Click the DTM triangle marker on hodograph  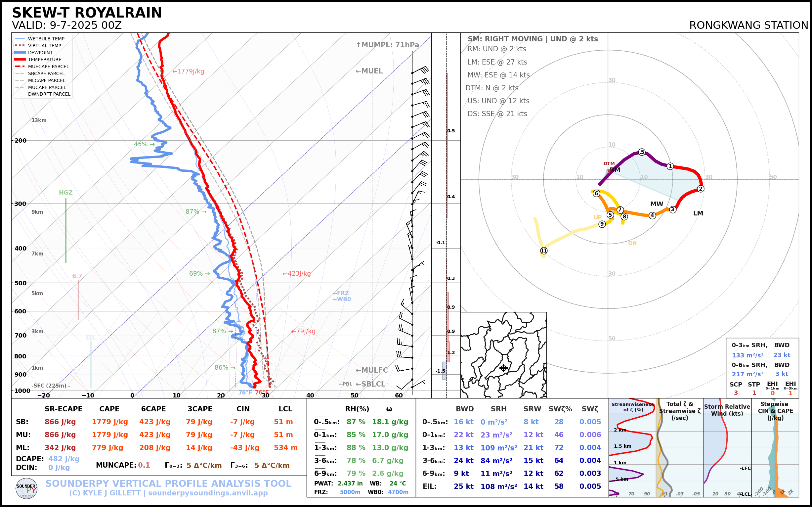point(609,171)
